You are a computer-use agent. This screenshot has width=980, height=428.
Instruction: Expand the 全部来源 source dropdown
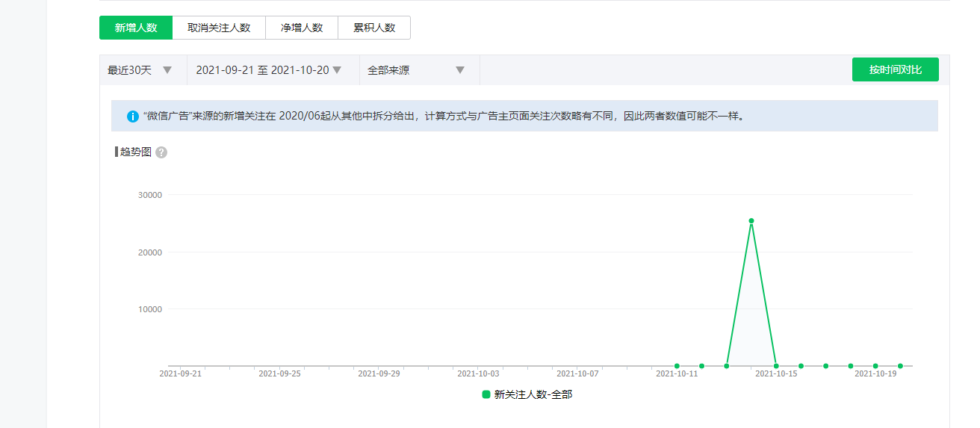(419, 70)
